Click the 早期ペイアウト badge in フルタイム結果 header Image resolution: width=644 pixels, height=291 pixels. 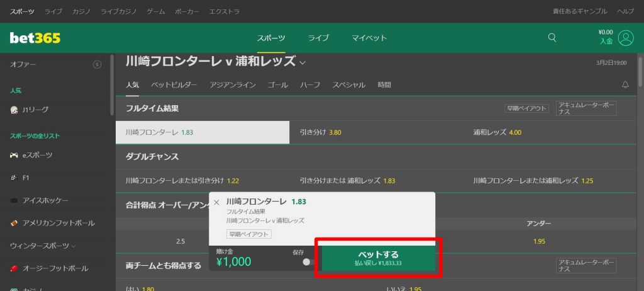tap(526, 108)
